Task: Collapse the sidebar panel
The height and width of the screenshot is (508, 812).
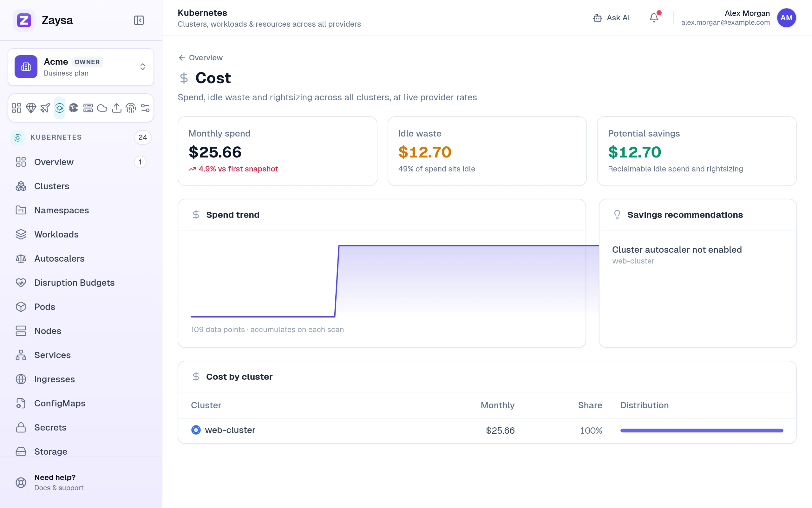Action: (x=139, y=20)
